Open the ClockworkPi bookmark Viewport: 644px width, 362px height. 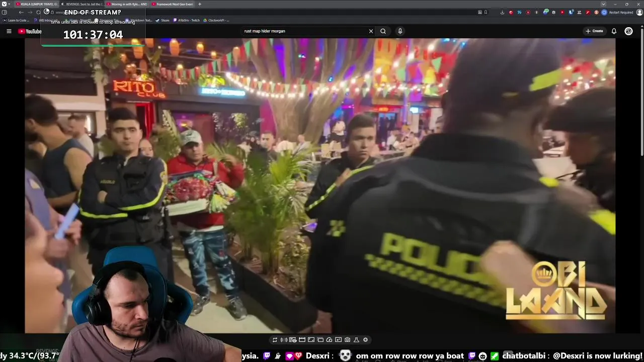coord(216,21)
